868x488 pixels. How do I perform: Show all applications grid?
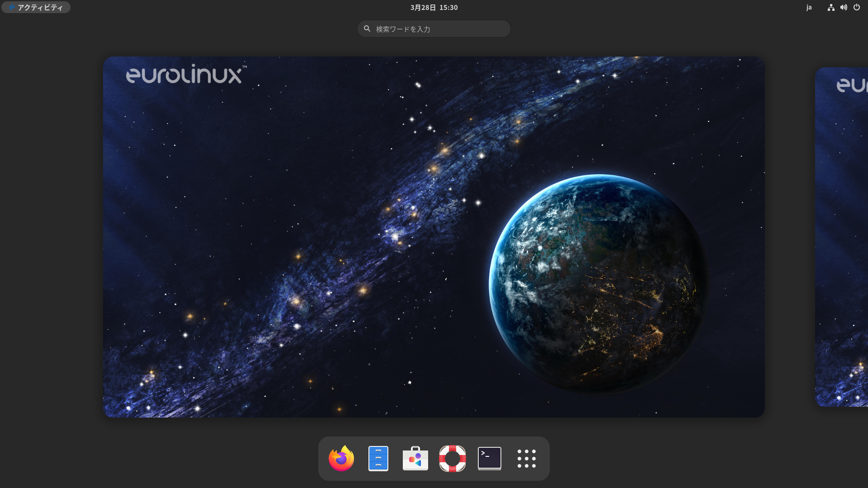click(527, 459)
